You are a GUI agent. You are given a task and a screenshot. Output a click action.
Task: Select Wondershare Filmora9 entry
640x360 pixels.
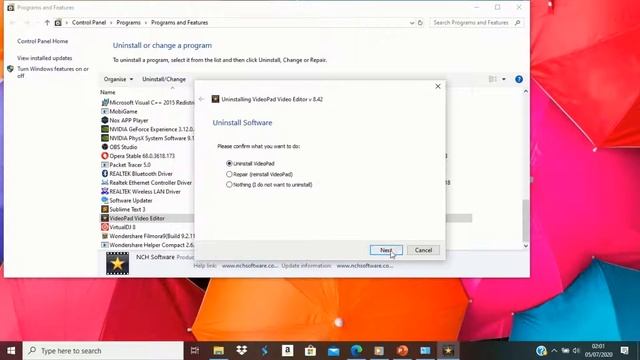(147, 236)
